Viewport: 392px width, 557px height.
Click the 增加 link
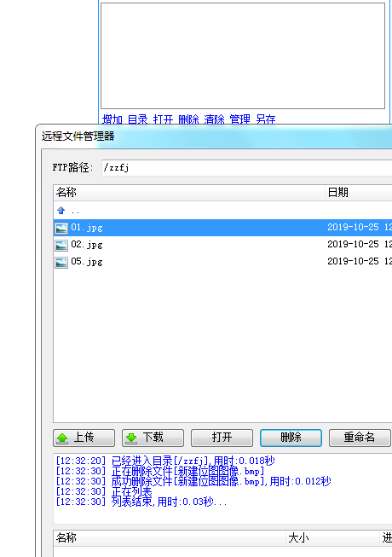(112, 119)
